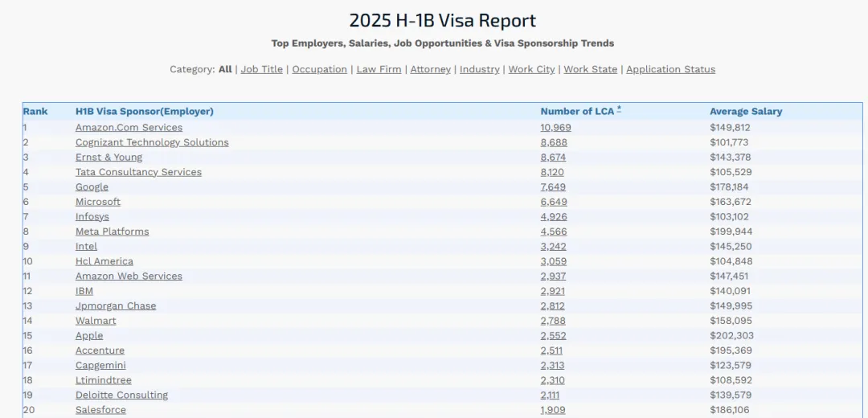
Task: Open Jpmorgan Chase employer link
Action: 116,306
